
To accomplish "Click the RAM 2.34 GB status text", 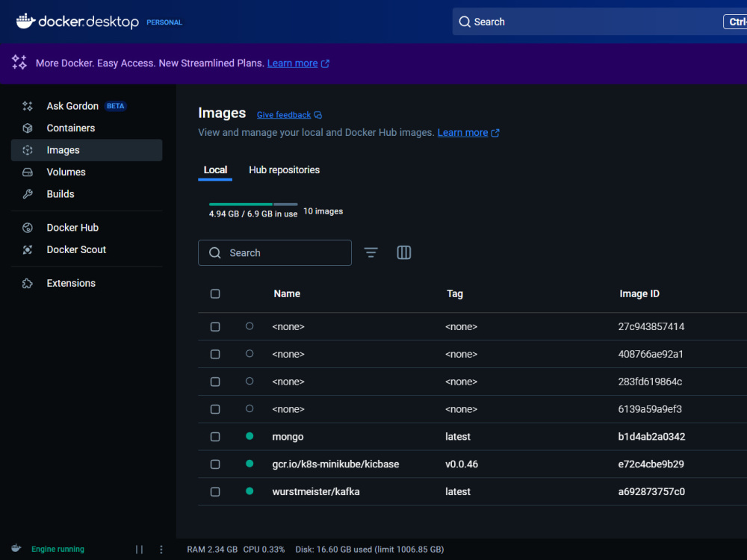I will coord(212,550).
